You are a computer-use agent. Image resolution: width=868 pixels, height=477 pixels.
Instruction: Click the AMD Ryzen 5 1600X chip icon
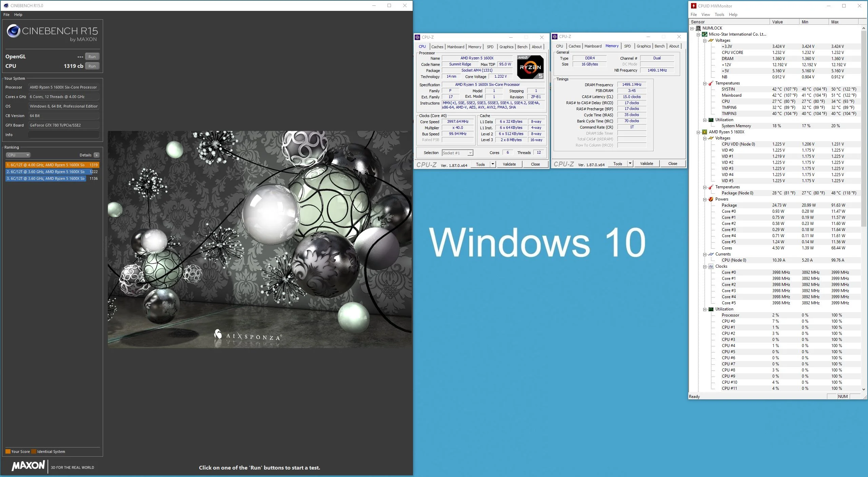pyautogui.click(x=705, y=132)
